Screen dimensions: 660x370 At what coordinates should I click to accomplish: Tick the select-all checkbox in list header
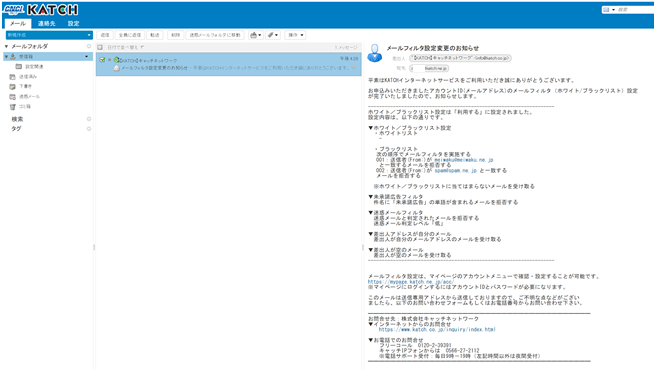click(x=100, y=47)
